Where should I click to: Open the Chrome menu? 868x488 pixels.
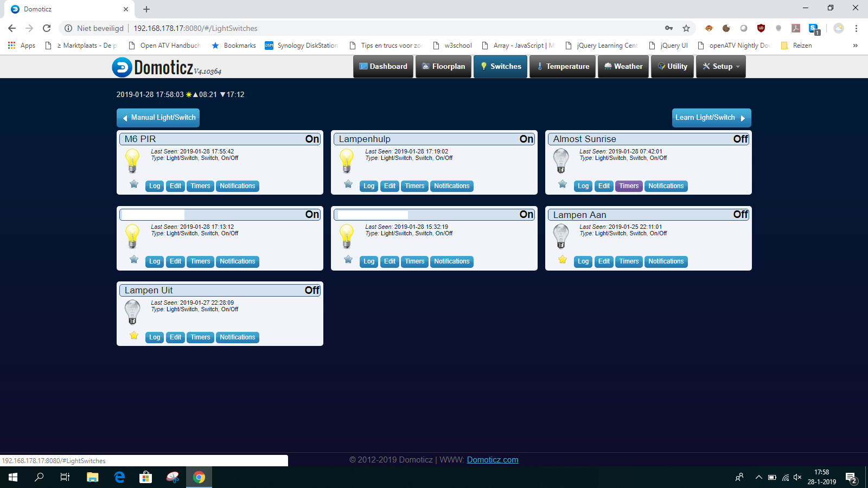point(856,28)
